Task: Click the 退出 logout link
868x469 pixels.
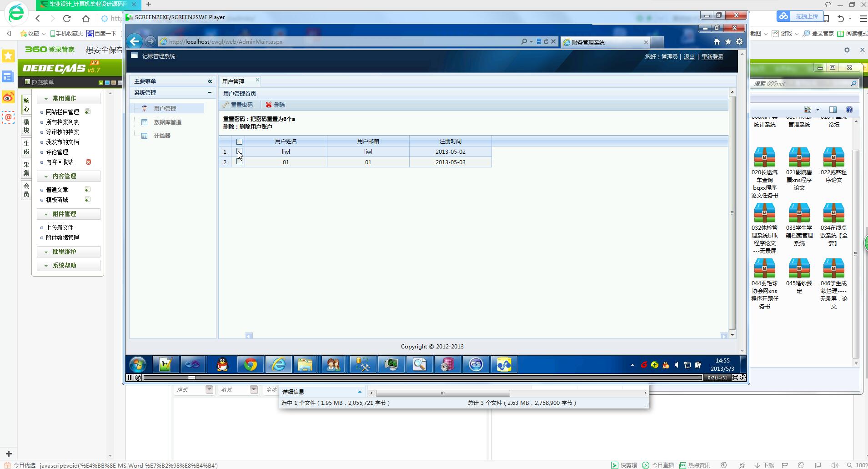Action: tap(689, 57)
